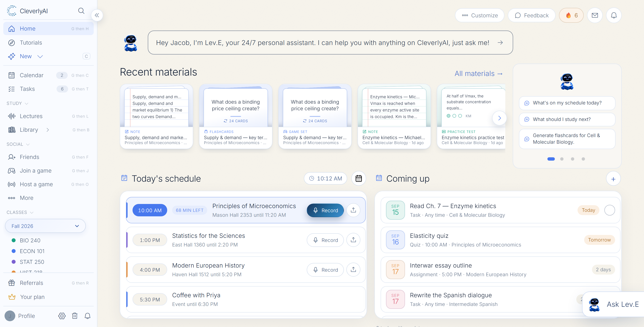
Task: Click the profile avatar circle J
Action: (10, 316)
